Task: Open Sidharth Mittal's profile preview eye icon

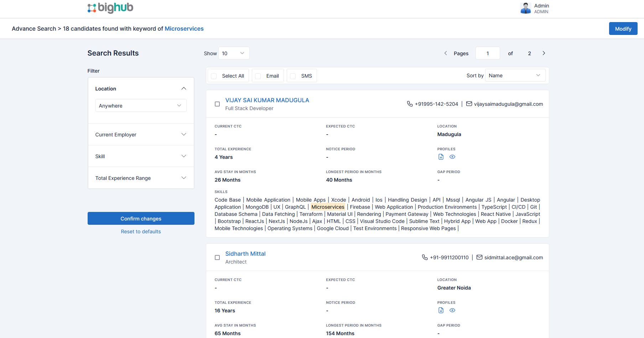Action: pos(452,310)
